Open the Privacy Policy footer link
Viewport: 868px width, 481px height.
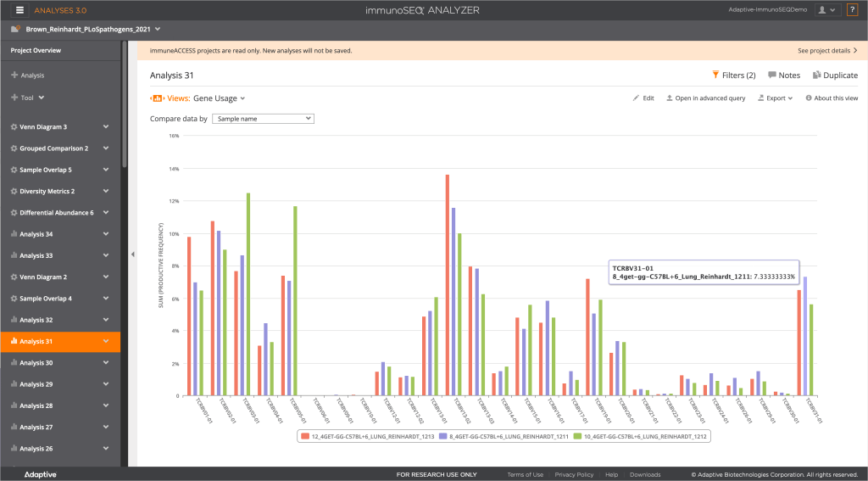pyautogui.click(x=574, y=474)
